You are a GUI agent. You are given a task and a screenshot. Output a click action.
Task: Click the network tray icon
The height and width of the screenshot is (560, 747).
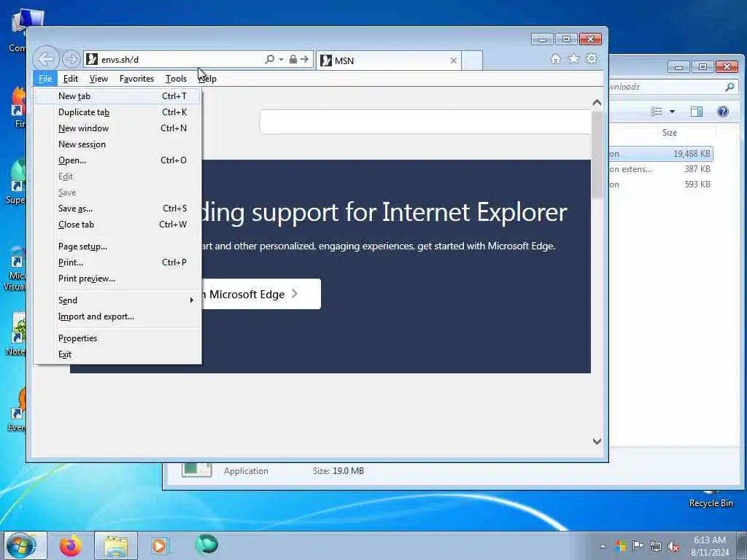coord(656,547)
